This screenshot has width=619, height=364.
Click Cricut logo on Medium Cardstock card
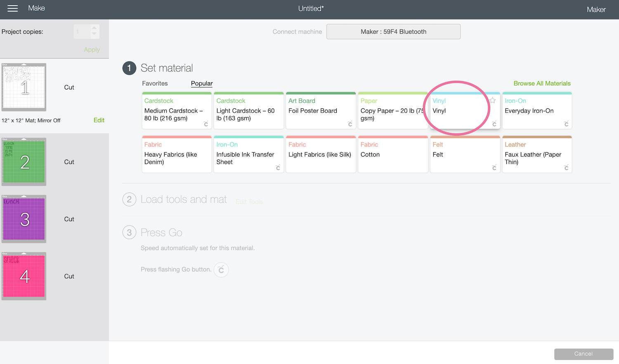[206, 124]
